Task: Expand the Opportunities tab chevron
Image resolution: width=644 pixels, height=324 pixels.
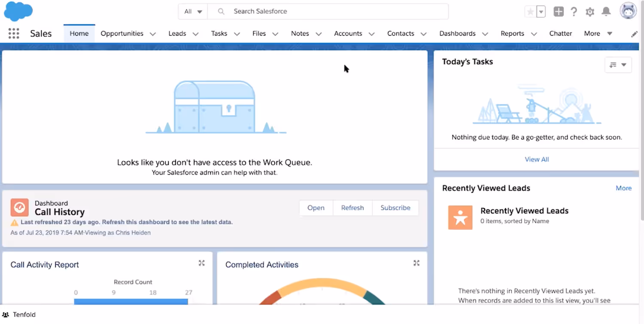Action: click(152, 34)
